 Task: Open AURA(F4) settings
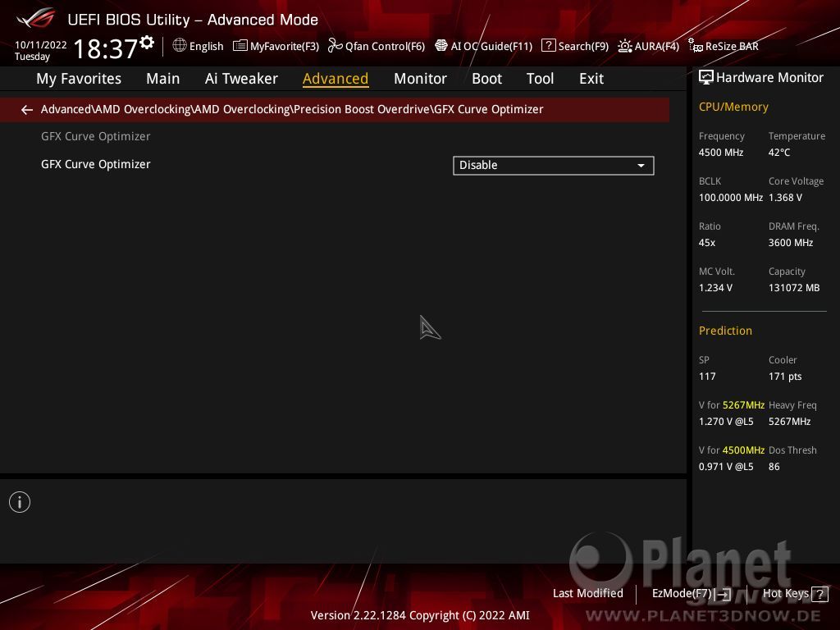pyautogui.click(x=649, y=46)
